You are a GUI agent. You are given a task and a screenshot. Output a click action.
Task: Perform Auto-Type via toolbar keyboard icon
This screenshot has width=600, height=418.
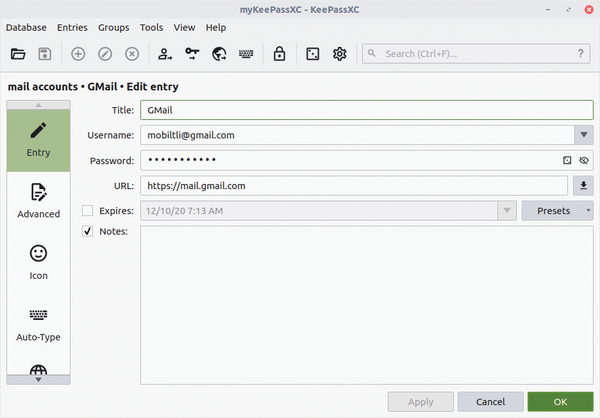pos(246,54)
